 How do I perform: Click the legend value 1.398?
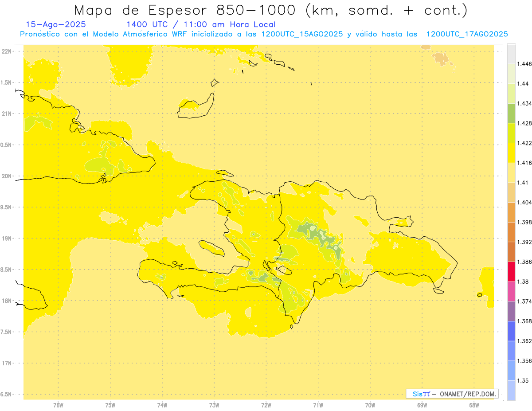click(524, 222)
